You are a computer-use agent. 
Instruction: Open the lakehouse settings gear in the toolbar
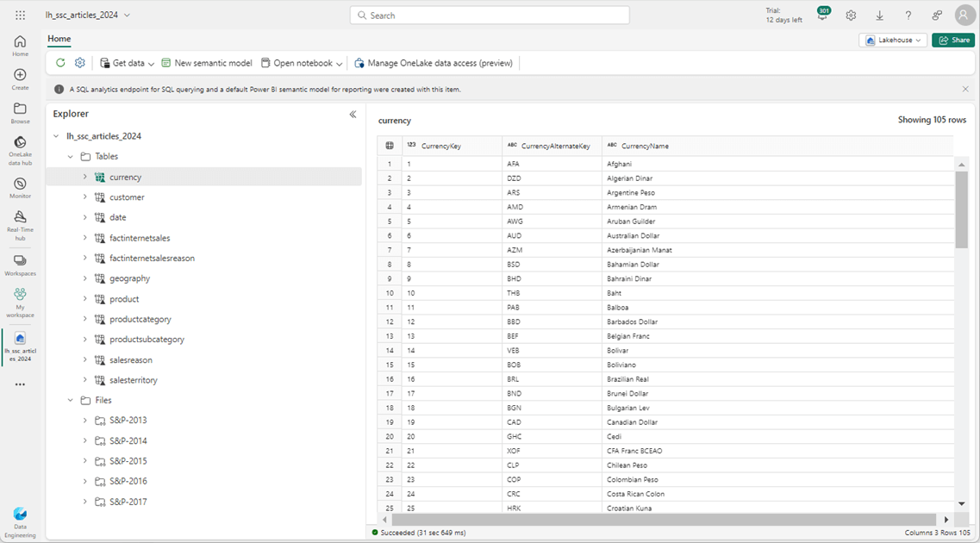pos(80,63)
